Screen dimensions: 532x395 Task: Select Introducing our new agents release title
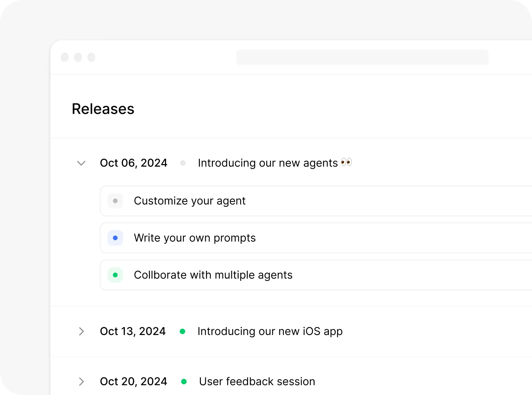267,163
